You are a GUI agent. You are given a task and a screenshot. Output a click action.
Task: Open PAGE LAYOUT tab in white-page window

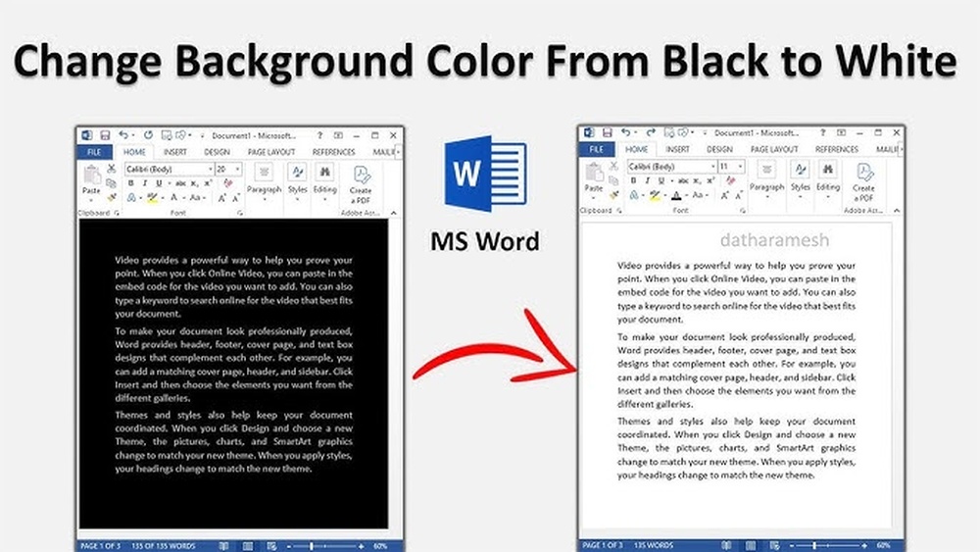coord(774,149)
